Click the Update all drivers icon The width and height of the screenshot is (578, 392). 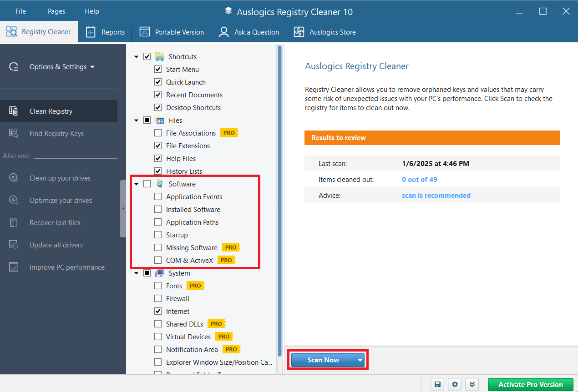pyautogui.click(x=14, y=245)
